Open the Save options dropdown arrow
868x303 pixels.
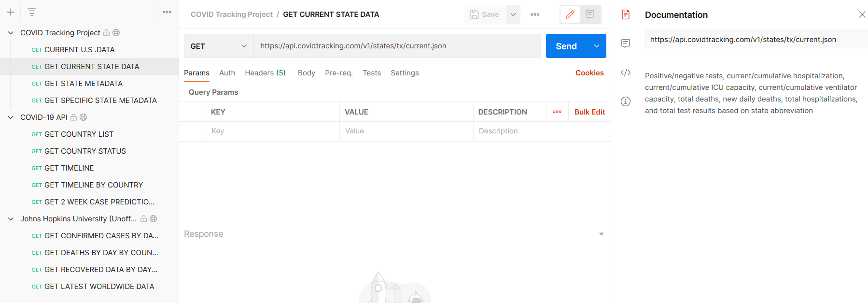click(513, 14)
